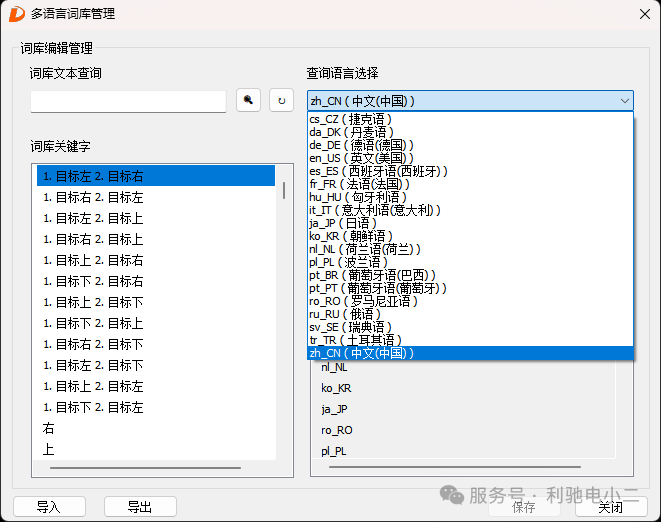Image resolution: width=661 pixels, height=522 pixels.
Task: Click the 导入 import button
Action: 49,506
